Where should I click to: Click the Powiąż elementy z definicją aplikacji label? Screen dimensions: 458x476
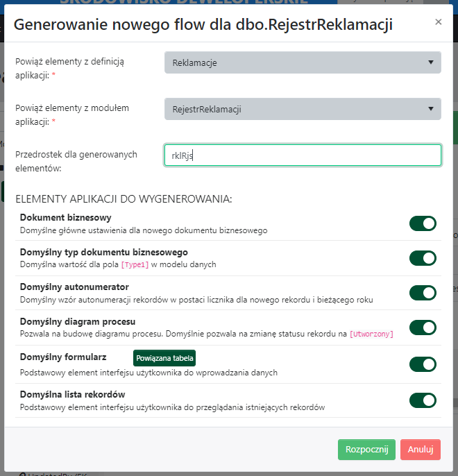click(x=70, y=68)
